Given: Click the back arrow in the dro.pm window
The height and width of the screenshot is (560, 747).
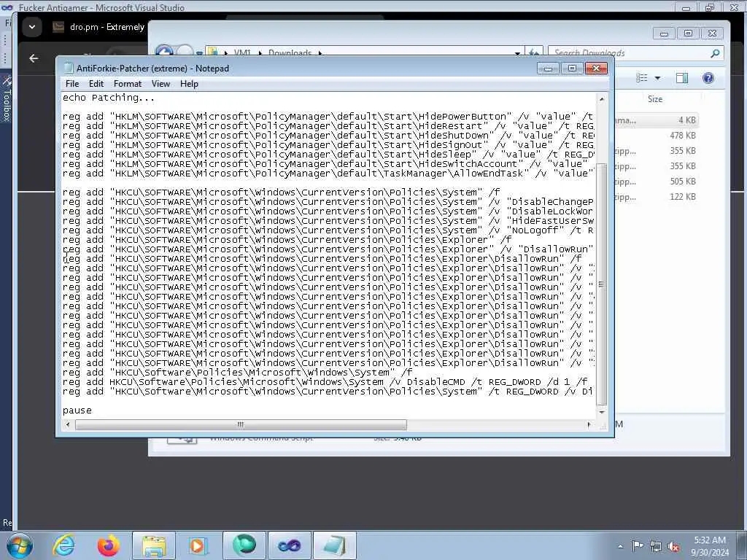Looking at the screenshot, I should (x=34, y=58).
